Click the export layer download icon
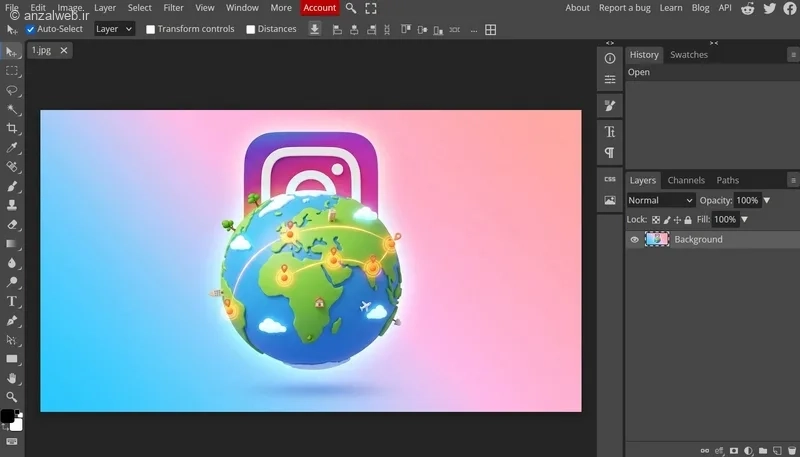This screenshot has height=457, width=800. 315,30
